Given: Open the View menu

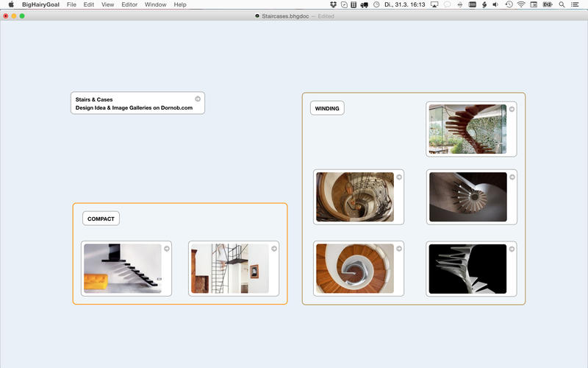Looking at the screenshot, I should [107, 4].
